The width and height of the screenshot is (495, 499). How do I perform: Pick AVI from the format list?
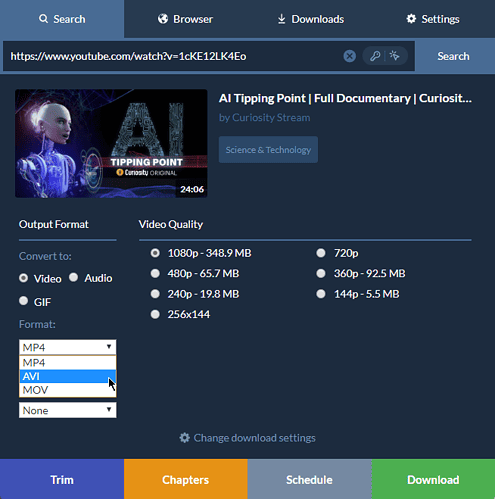coord(68,376)
